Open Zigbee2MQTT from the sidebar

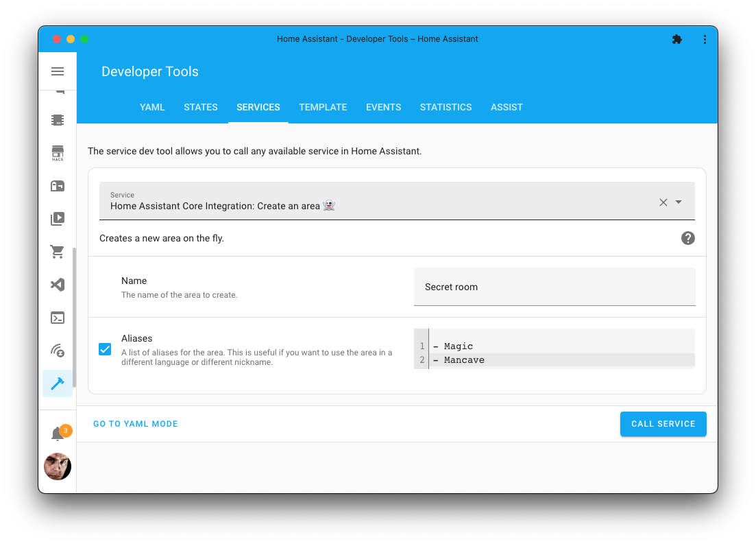58,351
